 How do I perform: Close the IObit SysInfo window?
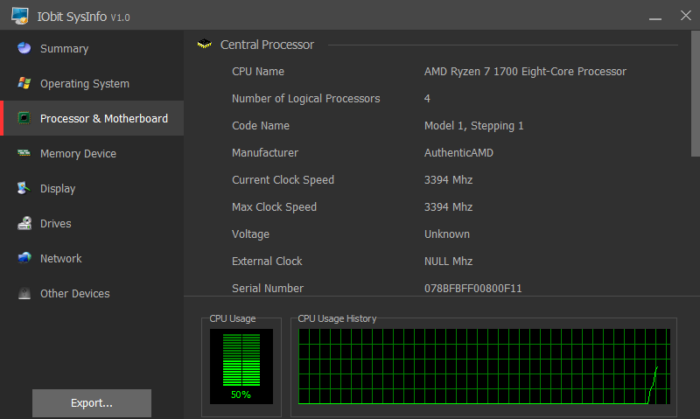(x=686, y=16)
